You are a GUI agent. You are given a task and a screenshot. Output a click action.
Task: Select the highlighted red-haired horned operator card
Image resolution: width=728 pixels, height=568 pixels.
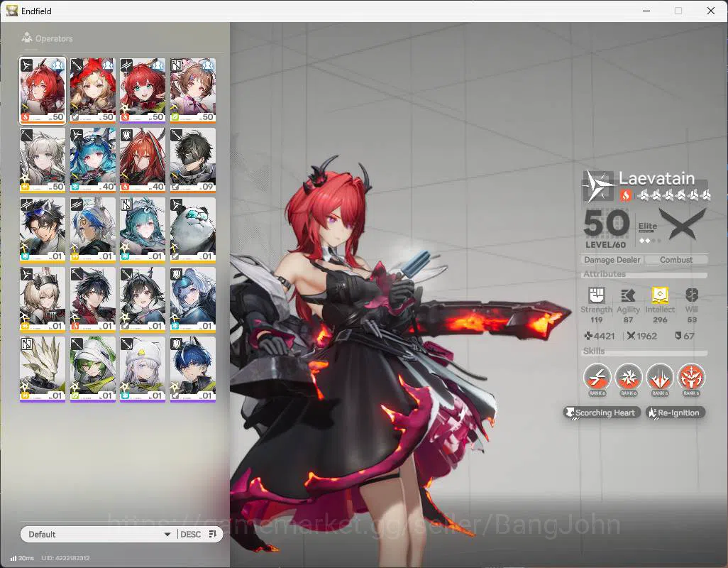(x=43, y=90)
